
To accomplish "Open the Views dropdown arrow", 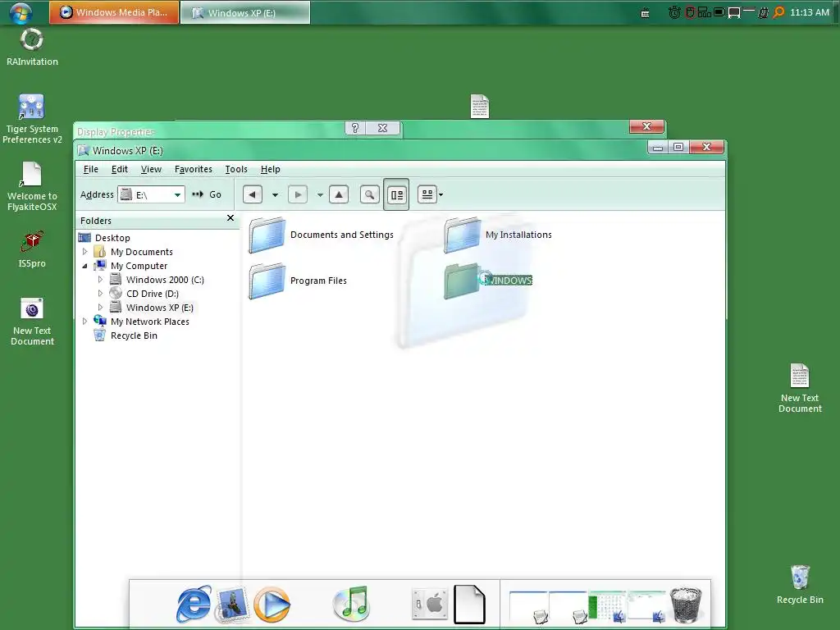I will [441, 195].
